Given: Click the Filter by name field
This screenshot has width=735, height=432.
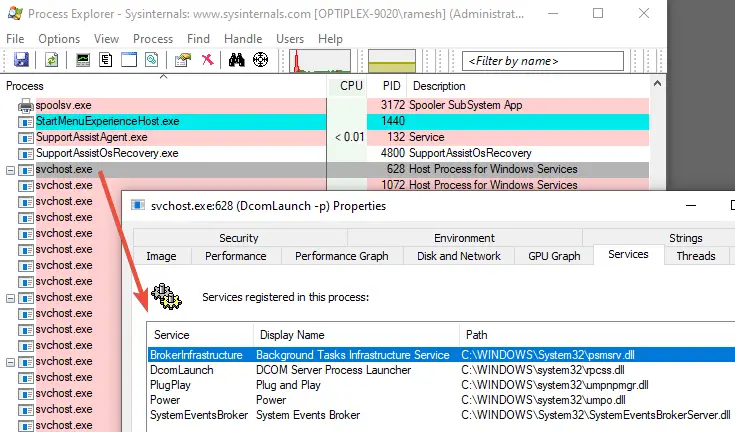Looking at the screenshot, I should coord(543,61).
